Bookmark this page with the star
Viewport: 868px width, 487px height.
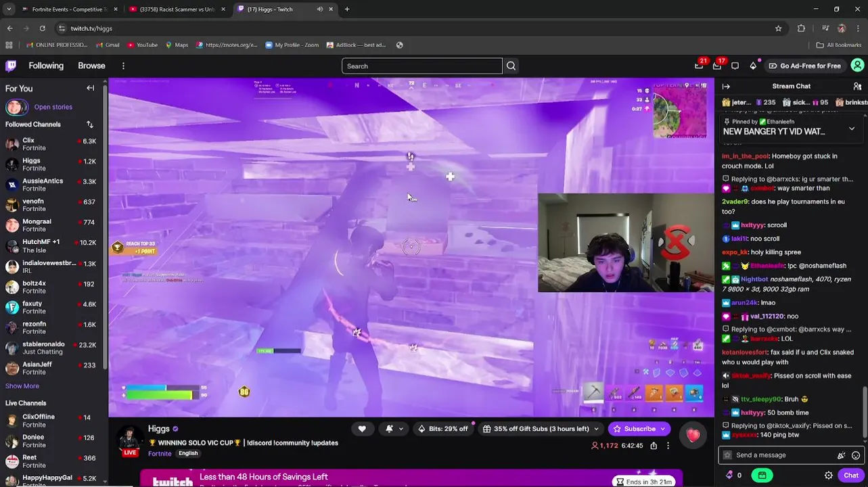coord(778,28)
